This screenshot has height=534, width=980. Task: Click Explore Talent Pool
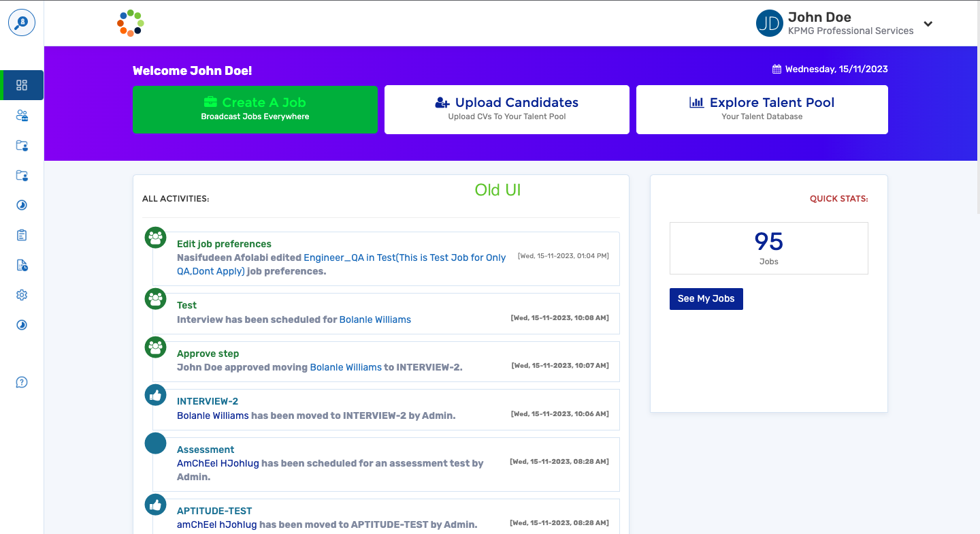click(762, 109)
